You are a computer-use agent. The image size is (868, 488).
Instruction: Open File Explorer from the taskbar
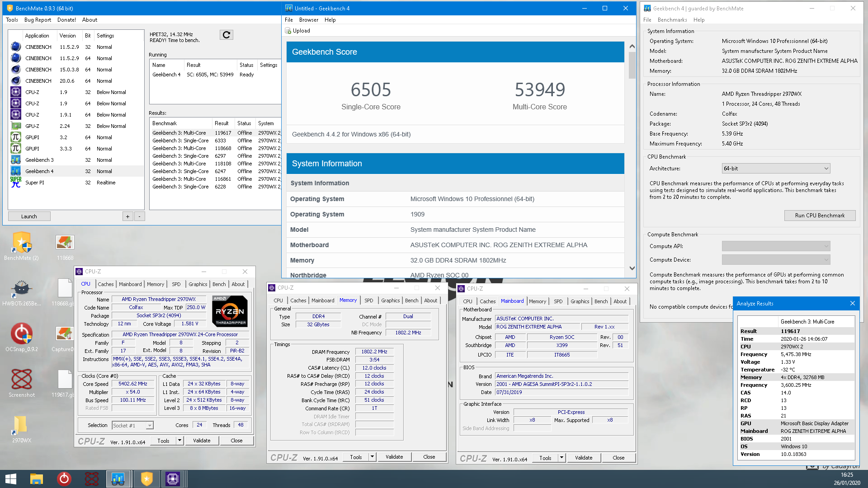(x=37, y=479)
